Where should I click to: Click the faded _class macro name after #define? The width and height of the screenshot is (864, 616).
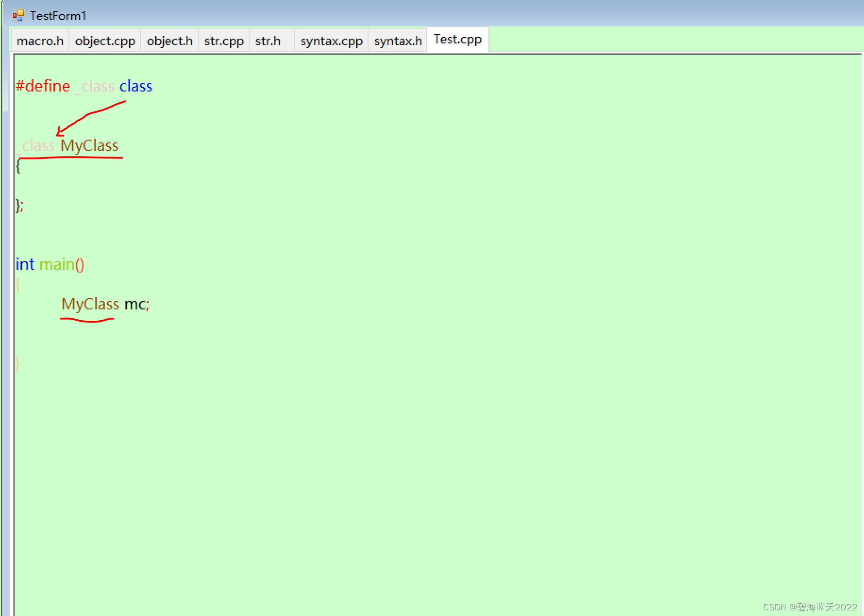tap(95, 86)
